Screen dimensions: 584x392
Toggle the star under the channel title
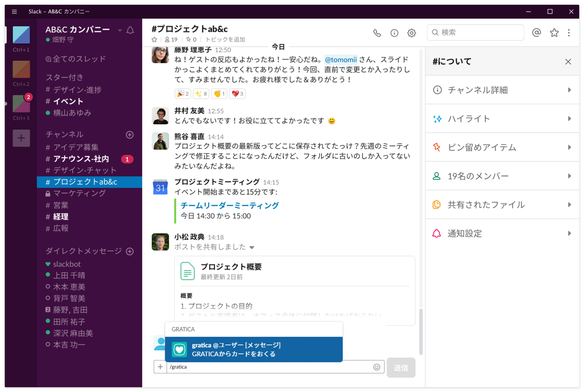154,40
